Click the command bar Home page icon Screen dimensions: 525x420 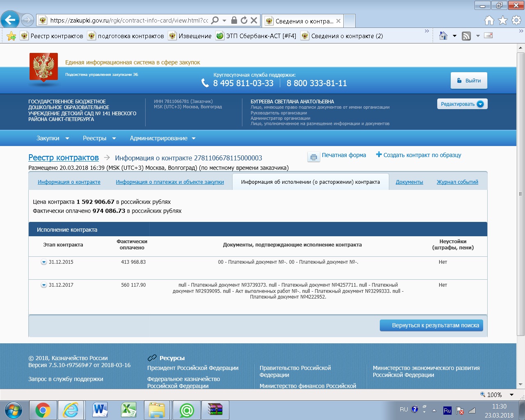(443, 36)
